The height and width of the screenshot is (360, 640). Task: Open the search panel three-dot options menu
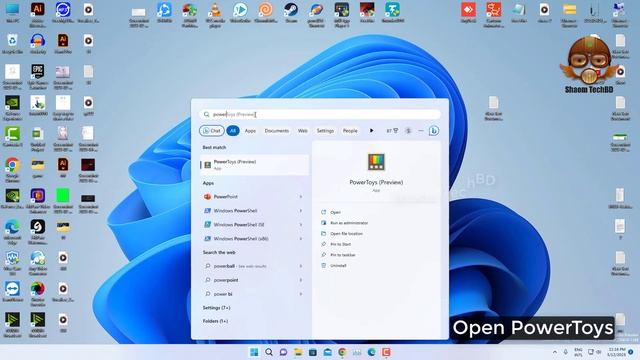click(421, 131)
